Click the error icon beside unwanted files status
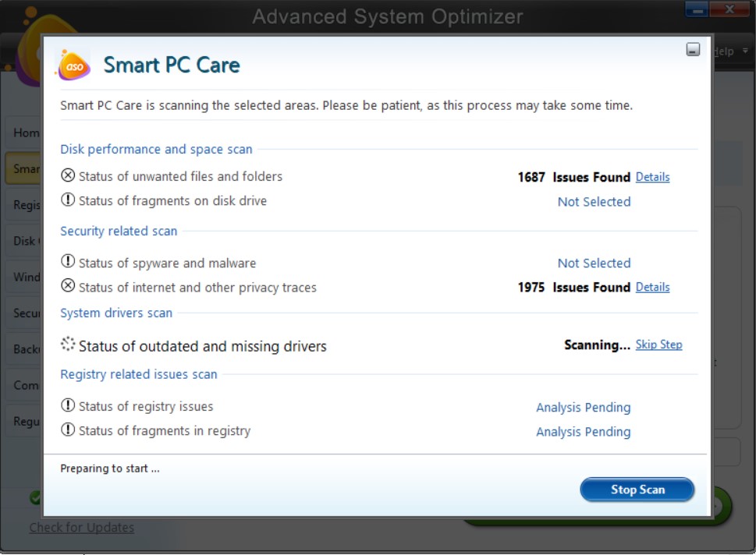This screenshot has width=756, height=555. pyautogui.click(x=67, y=177)
